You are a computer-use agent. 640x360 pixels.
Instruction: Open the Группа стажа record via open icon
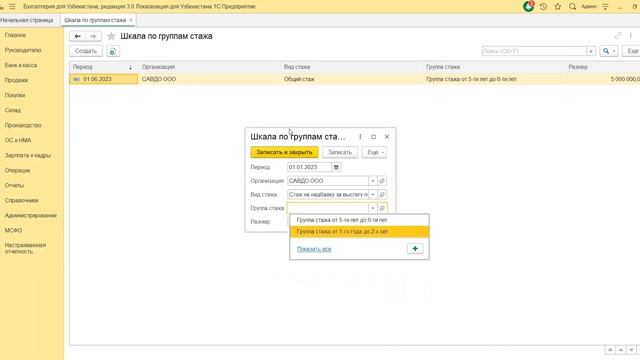[382, 208]
